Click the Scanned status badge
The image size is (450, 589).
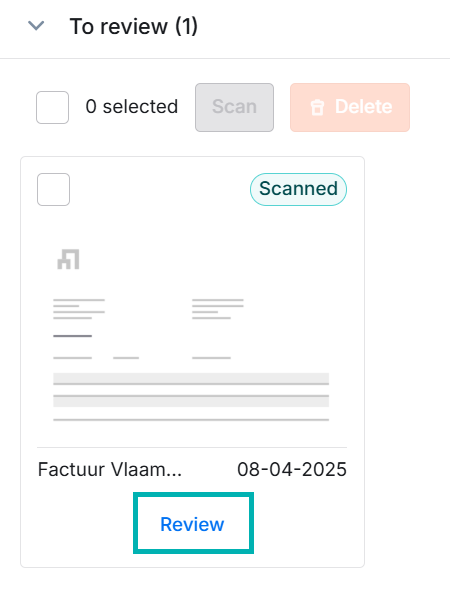298,189
